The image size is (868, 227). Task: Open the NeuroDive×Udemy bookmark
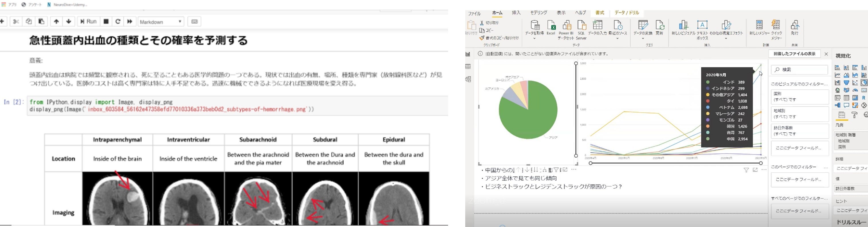tap(67, 5)
